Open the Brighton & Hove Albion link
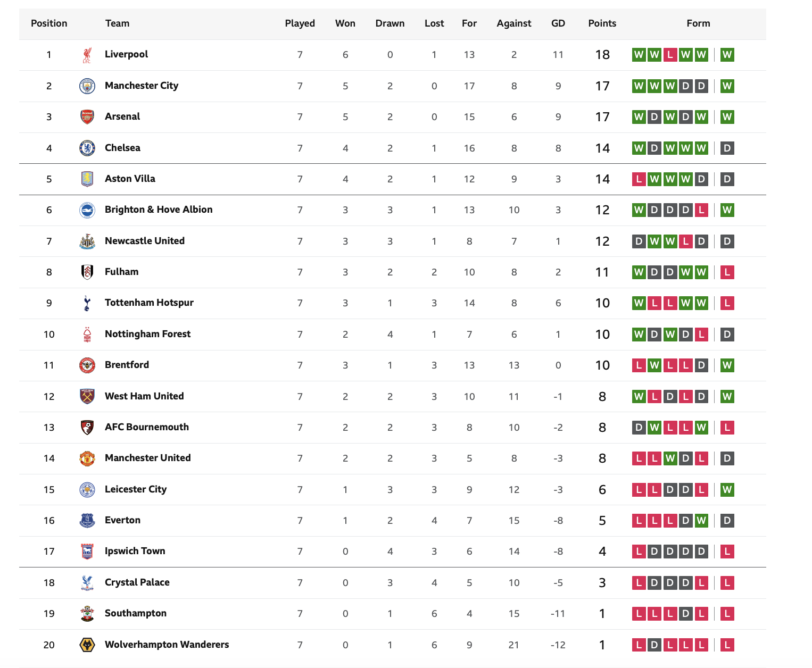This screenshot has height=668, width=812. coord(159,210)
